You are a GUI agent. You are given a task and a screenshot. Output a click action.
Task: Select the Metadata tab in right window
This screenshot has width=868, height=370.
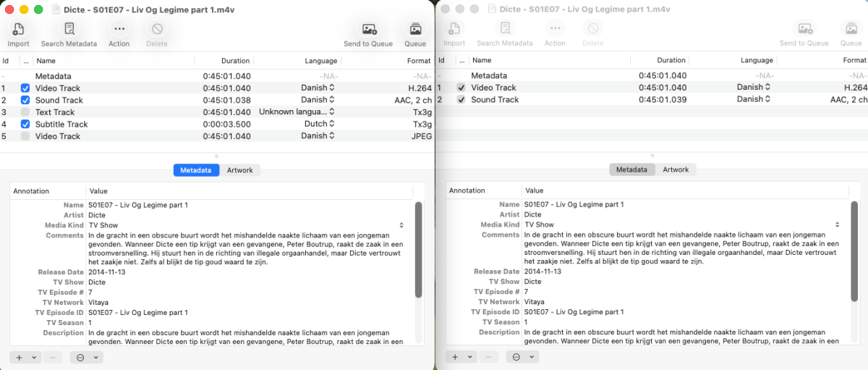[631, 169]
